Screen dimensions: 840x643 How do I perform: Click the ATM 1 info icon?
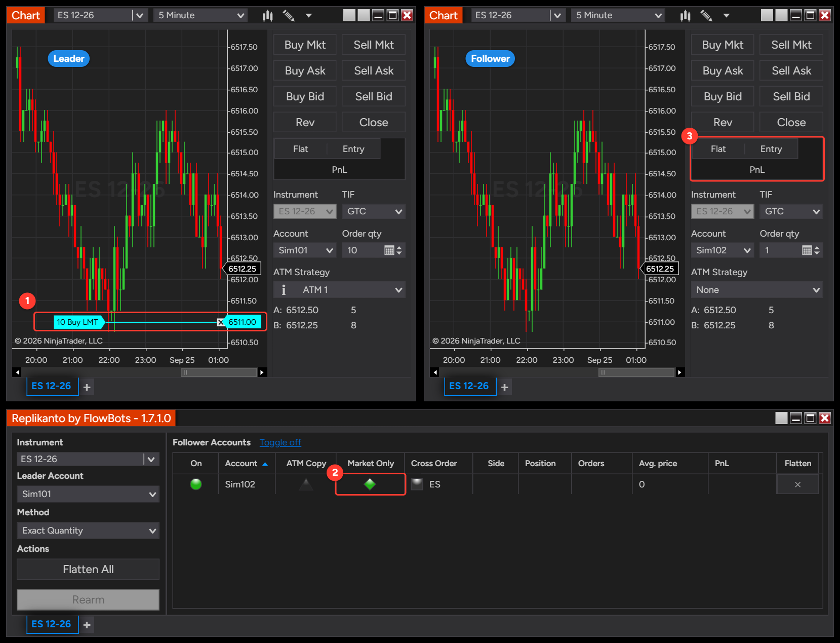pos(284,290)
